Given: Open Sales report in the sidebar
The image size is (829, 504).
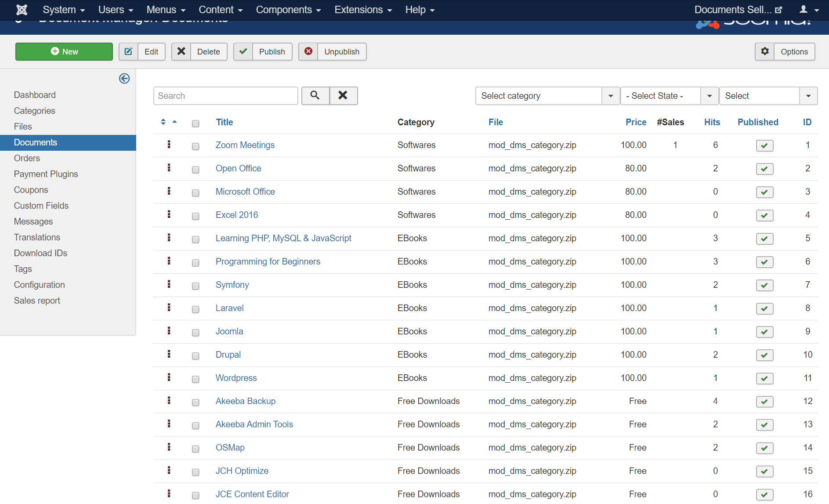Looking at the screenshot, I should click(x=37, y=301).
